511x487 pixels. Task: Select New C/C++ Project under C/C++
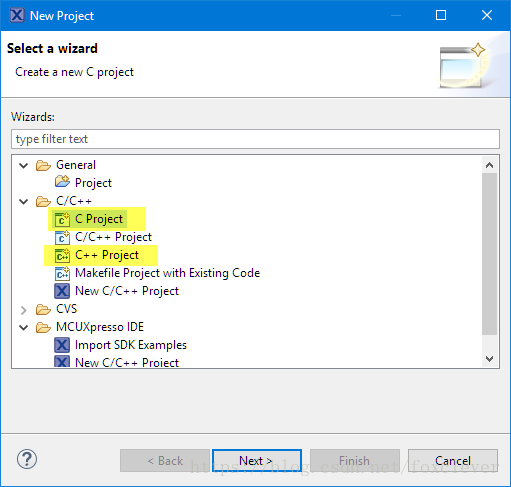click(127, 291)
